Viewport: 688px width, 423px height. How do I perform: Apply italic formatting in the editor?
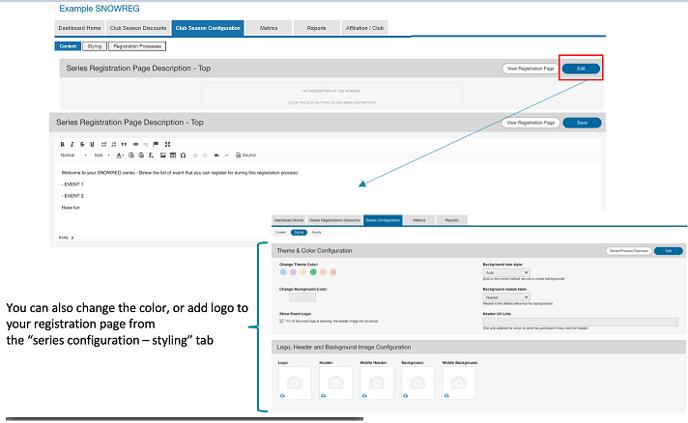pyautogui.click(x=71, y=144)
